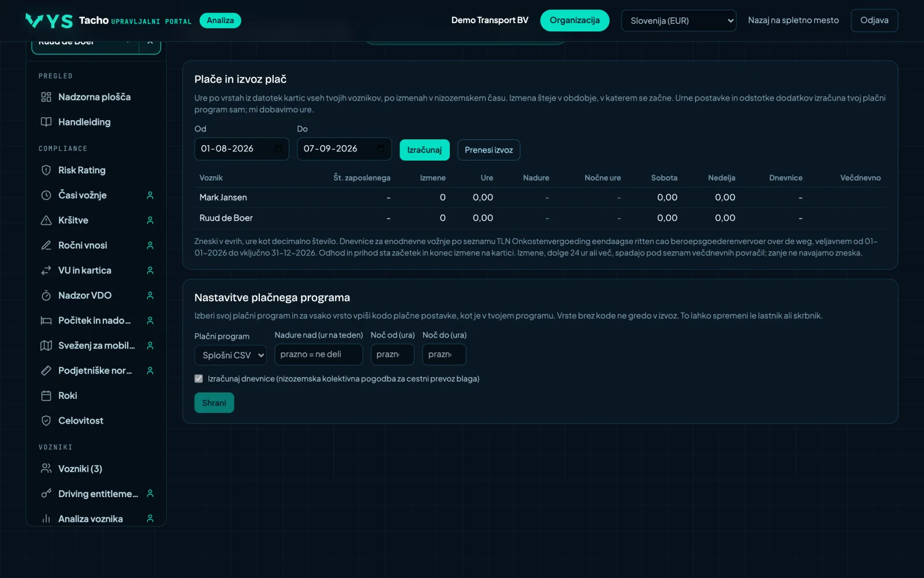This screenshot has height=578, width=924.
Task: Click the Organizacija button
Action: [x=575, y=20]
